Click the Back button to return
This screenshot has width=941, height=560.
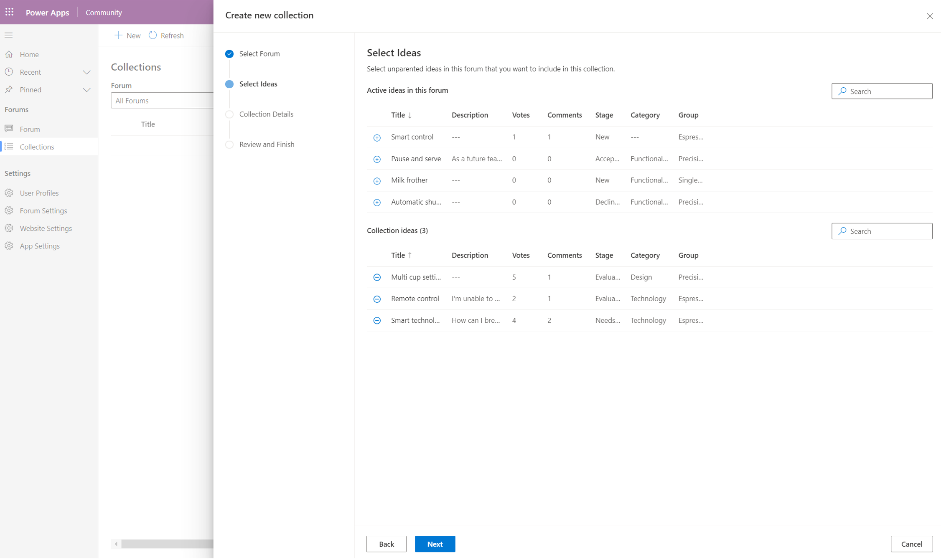pos(386,543)
